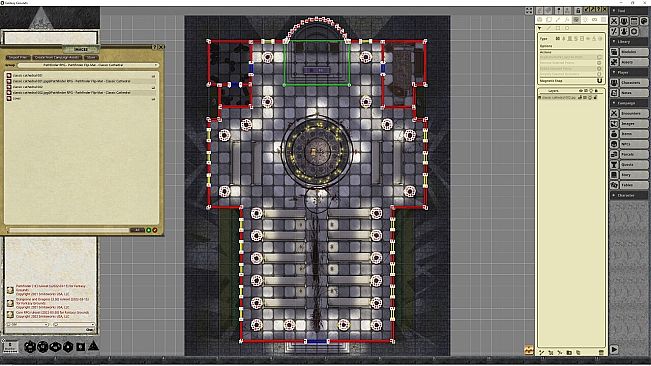
Task: Open the Characters sidebar icon
Action: point(614,83)
